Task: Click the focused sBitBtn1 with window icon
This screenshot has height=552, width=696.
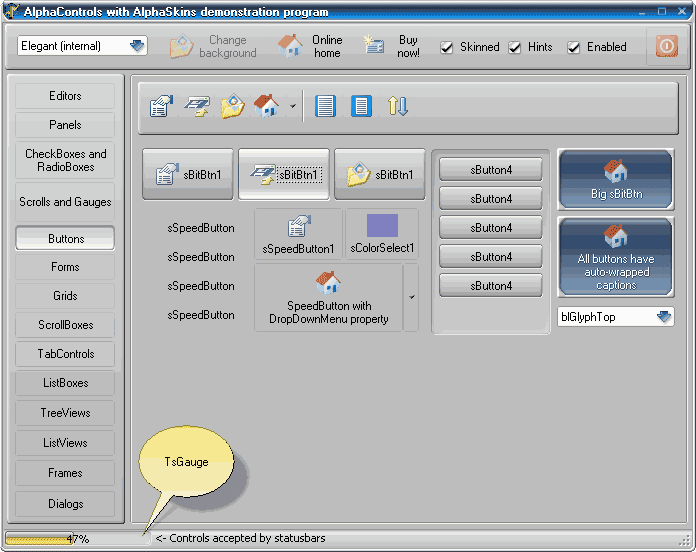Action: (284, 174)
